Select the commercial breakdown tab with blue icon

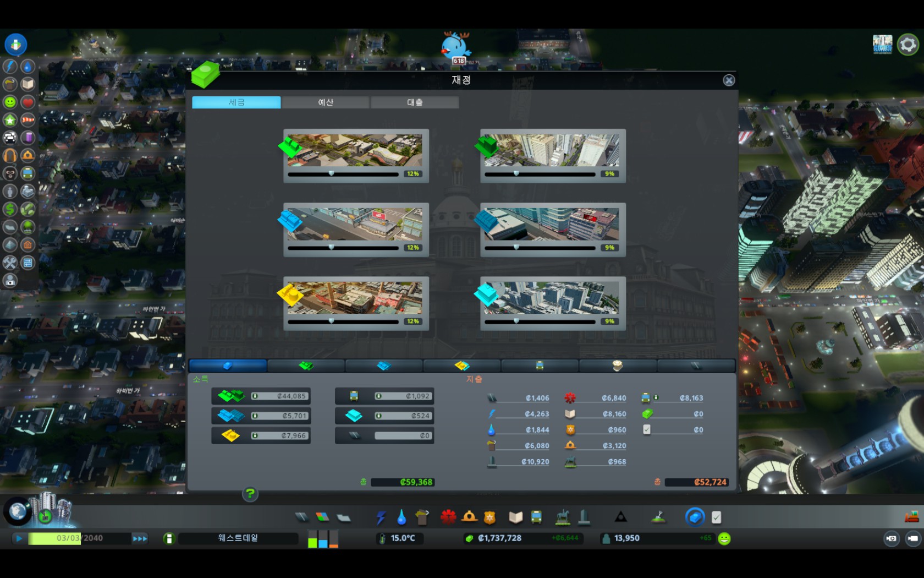click(384, 366)
